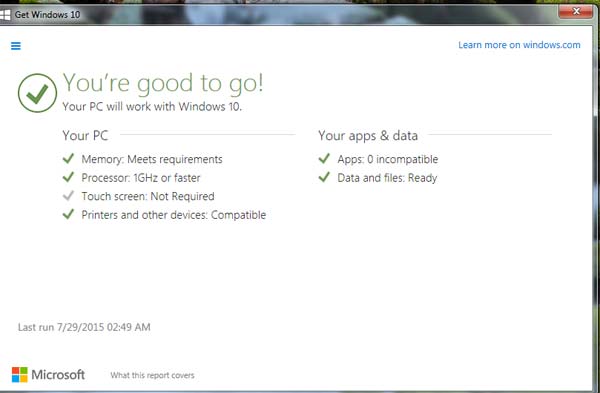Click checkmark beside Printers and other devices
Screen dimensions: 600x393
click(68, 214)
